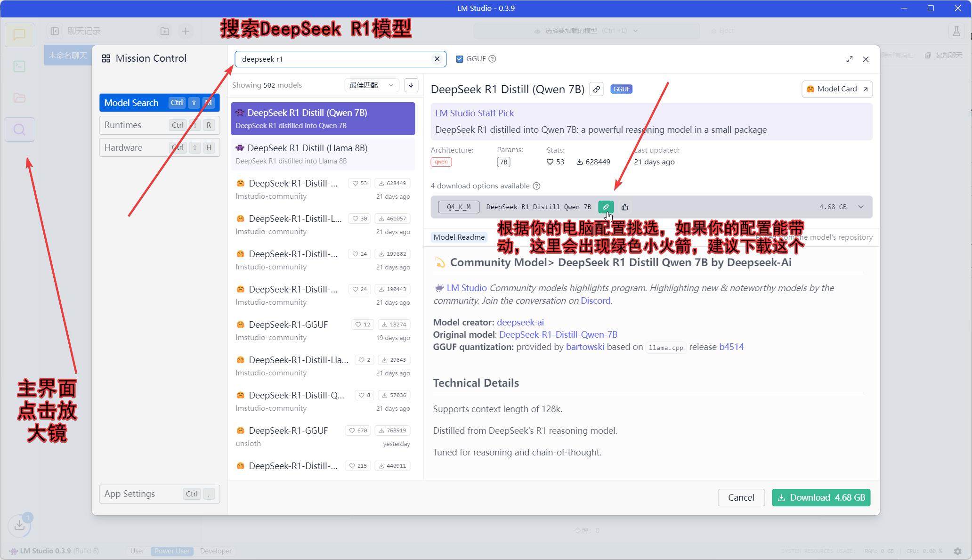The image size is (972, 560).
Task: Open App Settings
Action: pos(159,494)
